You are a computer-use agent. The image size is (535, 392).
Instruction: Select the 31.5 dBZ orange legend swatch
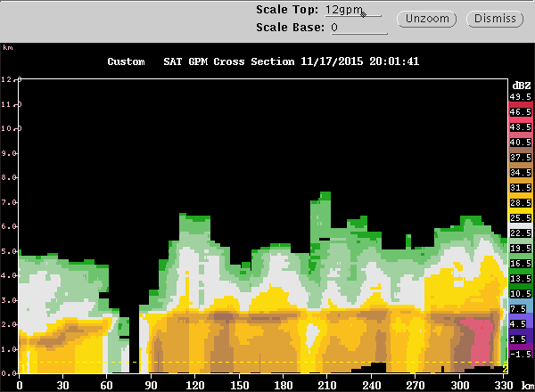[x=520, y=187]
